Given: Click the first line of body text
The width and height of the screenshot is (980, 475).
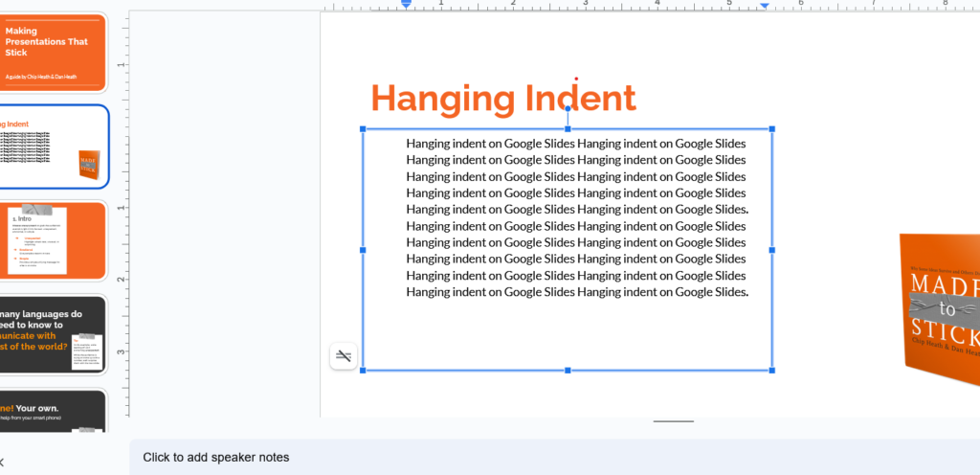Looking at the screenshot, I should (x=575, y=144).
